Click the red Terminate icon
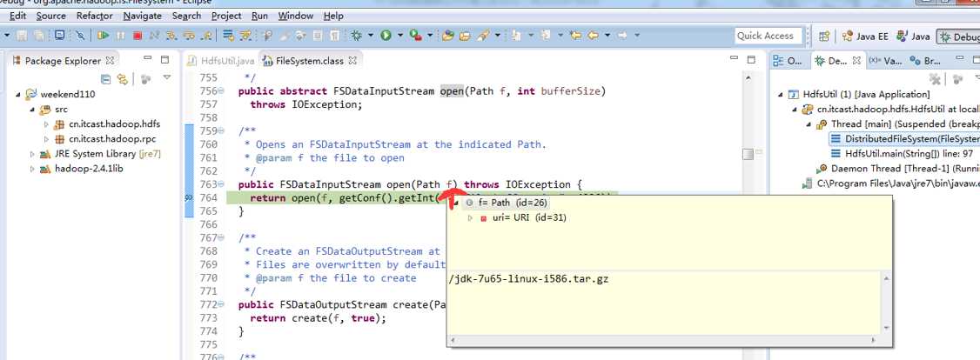This screenshot has width=980, height=360. tap(138, 36)
